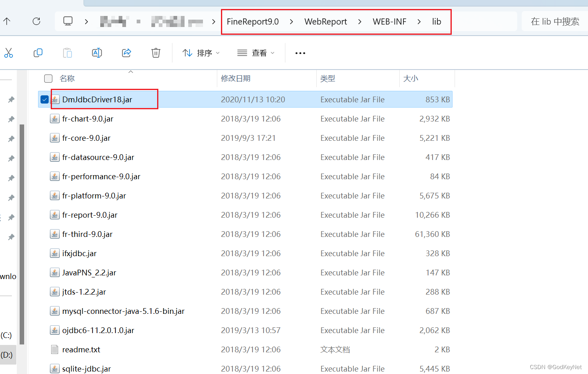The width and height of the screenshot is (588, 374).
Task: Select file name ifxjdbc.jar
Action: click(79, 253)
